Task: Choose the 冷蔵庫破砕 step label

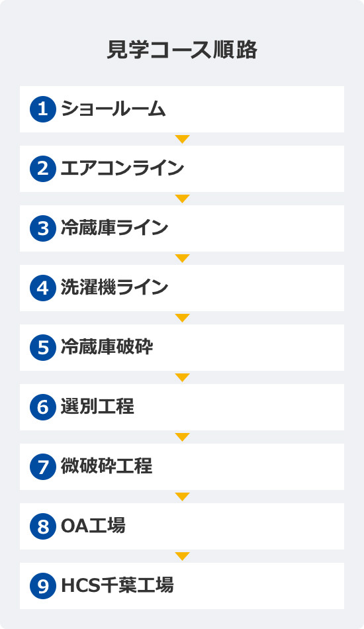Action: (x=107, y=347)
